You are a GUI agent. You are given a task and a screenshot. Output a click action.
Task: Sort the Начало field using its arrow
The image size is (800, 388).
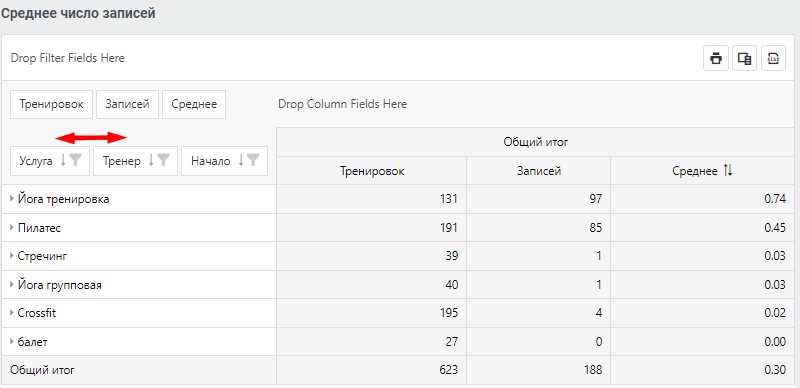[x=241, y=161]
